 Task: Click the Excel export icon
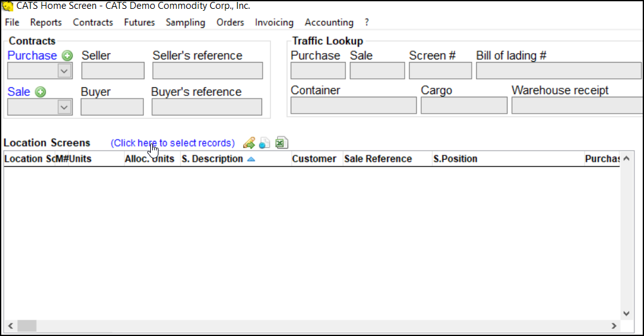pos(282,143)
